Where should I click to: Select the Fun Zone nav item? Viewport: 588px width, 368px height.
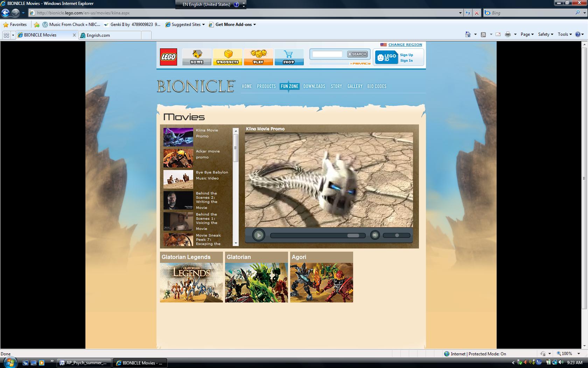(x=289, y=86)
